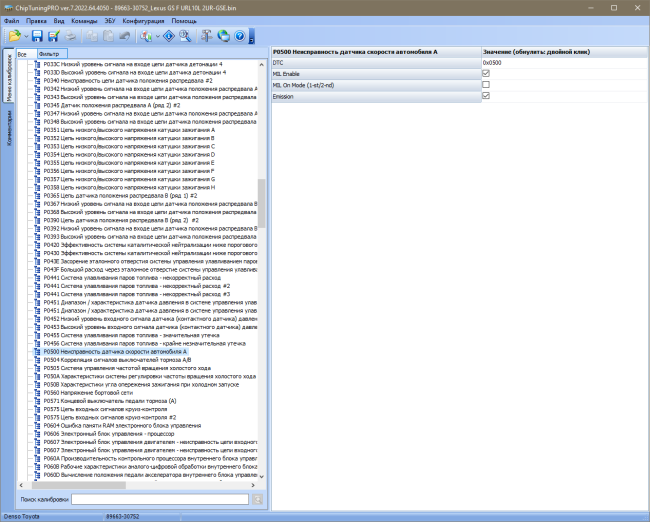Select tree item P0560 Напряжение бортовой сети
The height and width of the screenshot is (522, 650).
click(x=88, y=393)
